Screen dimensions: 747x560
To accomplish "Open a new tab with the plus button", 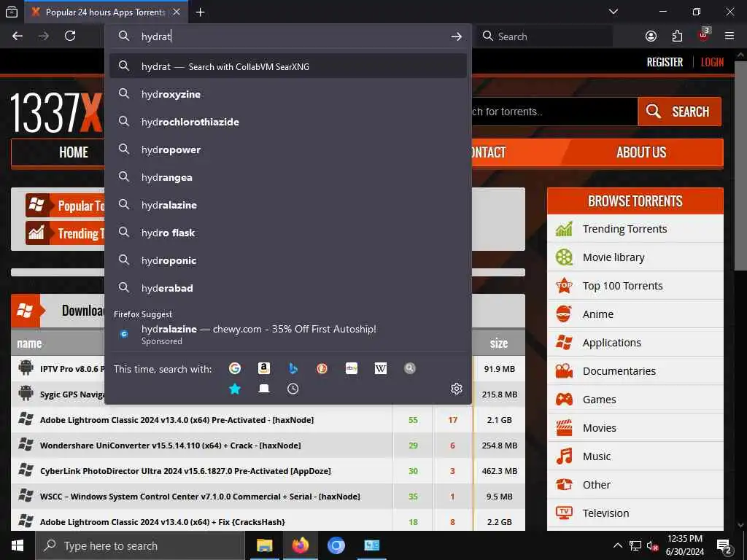I will tap(200, 12).
